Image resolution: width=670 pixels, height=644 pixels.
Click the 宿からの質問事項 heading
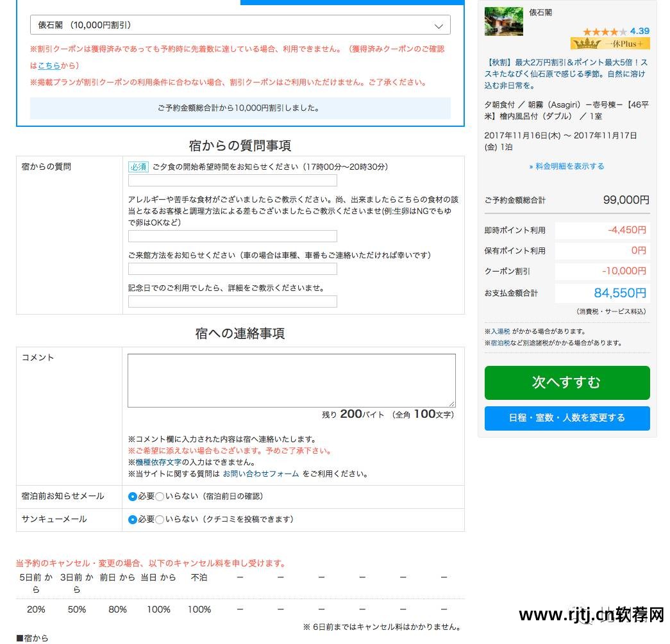(240, 145)
